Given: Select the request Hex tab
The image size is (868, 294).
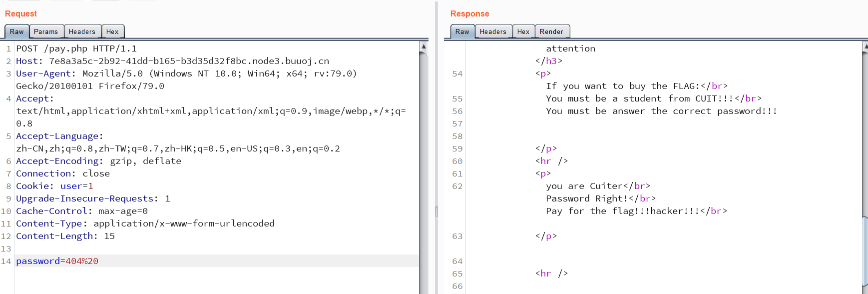Looking at the screenshot, I should (x=112, y=31).
